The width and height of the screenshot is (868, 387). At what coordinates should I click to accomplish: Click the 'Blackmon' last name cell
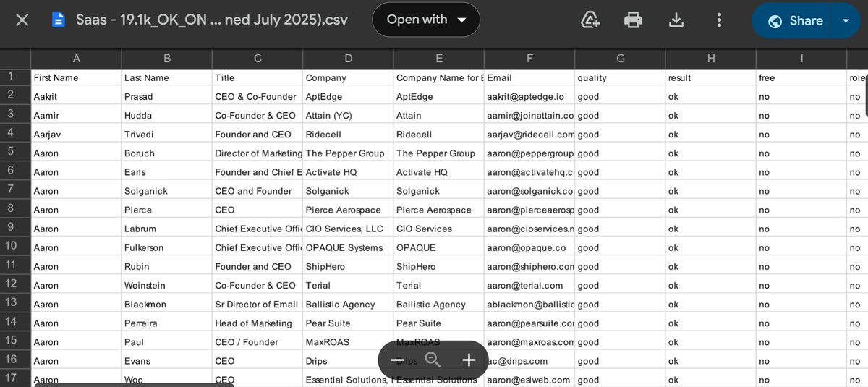(x=167, y=304)
